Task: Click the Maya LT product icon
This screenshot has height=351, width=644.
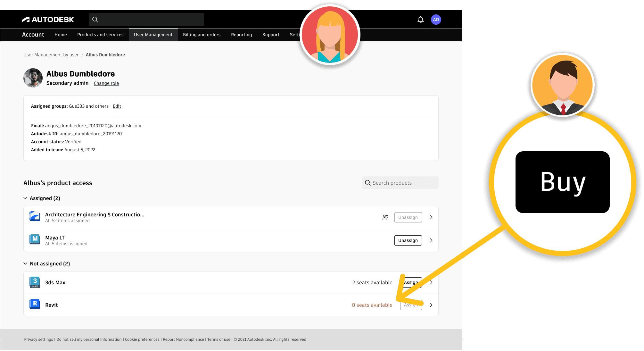Action: [x=35, y=239]
